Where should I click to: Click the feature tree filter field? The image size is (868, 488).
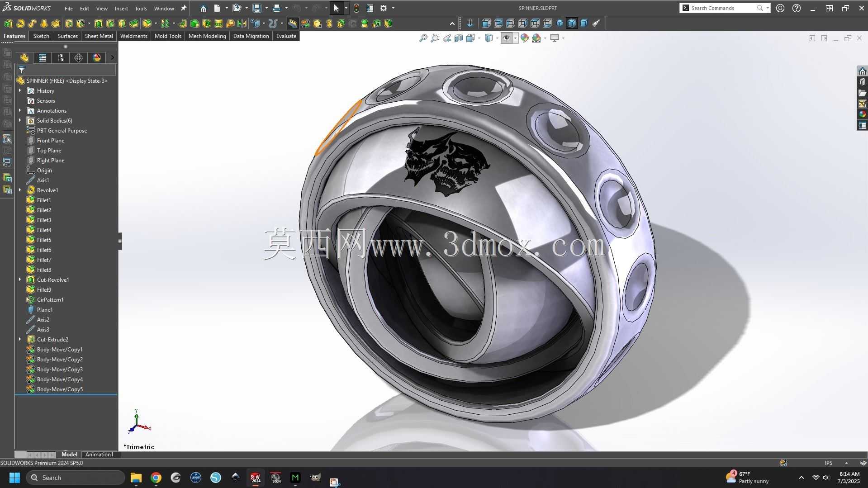point(66,70)
